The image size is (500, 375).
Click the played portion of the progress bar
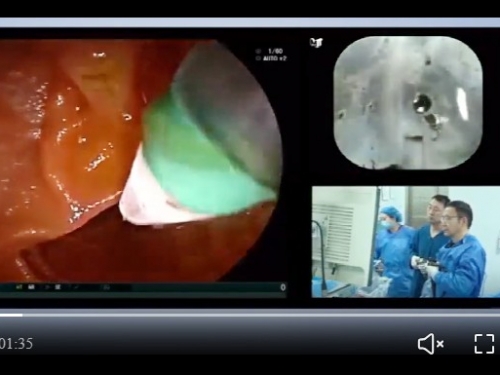click(11, 315)
